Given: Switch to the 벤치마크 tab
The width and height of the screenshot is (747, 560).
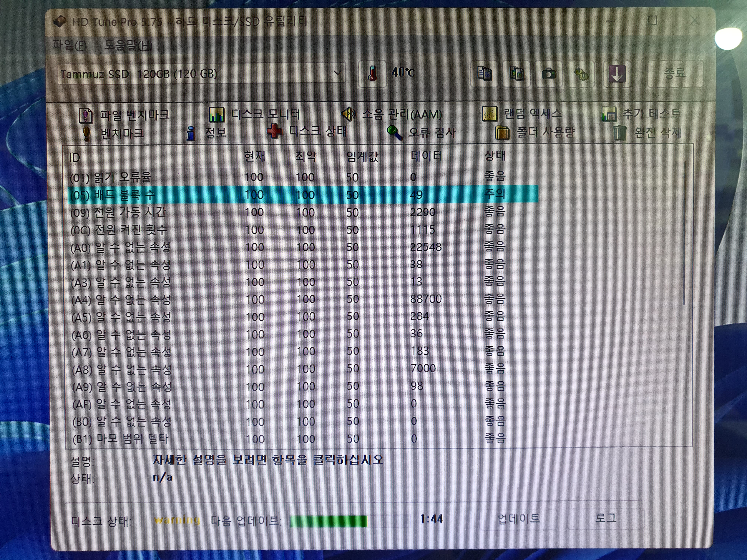Looking at the screenshot, I should [113, 134].
